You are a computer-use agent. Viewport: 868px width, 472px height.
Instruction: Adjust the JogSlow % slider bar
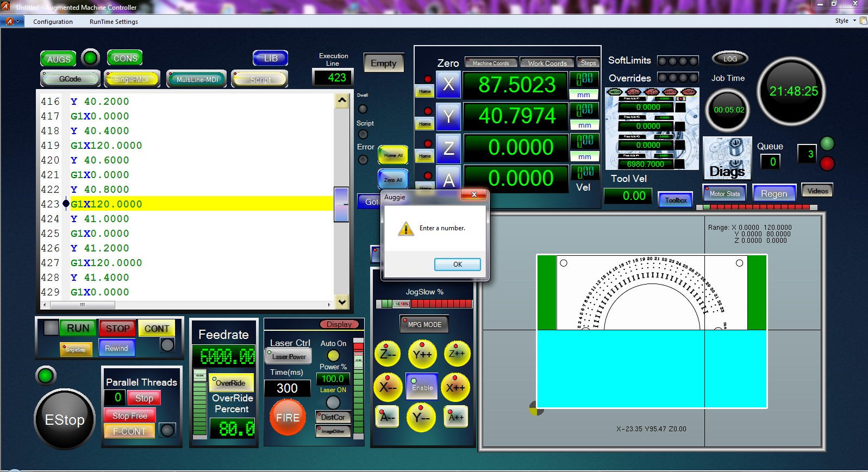point(424,304)
